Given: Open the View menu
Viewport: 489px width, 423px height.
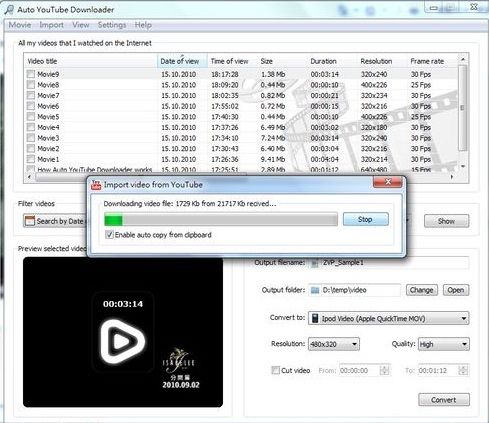Looking at the screenshot, I should (x=81, y=25).
